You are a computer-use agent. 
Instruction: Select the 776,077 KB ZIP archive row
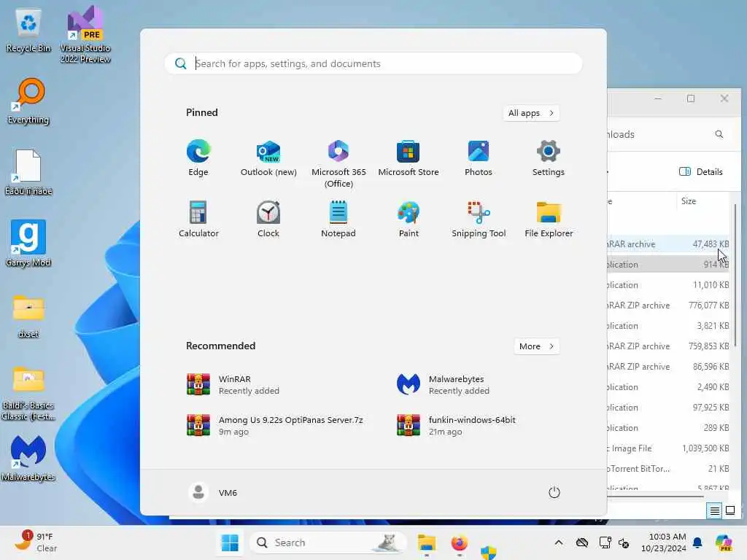[x=668, y=306]
